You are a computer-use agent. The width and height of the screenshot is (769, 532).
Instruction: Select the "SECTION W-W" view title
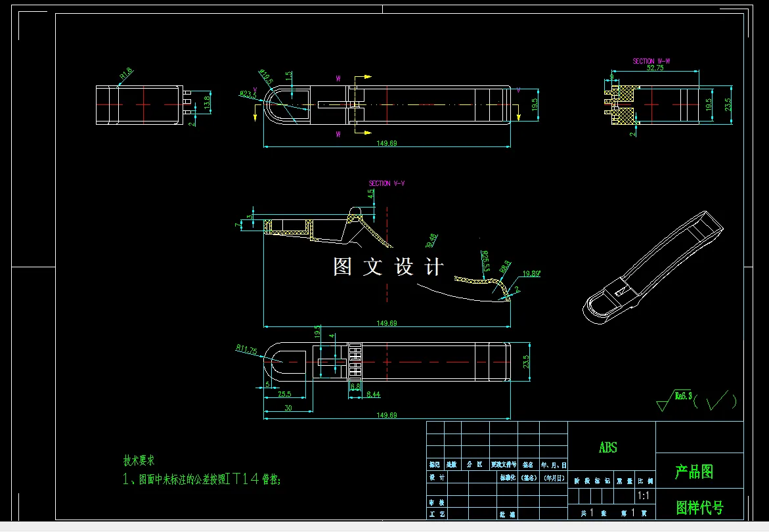pos(651,61)
